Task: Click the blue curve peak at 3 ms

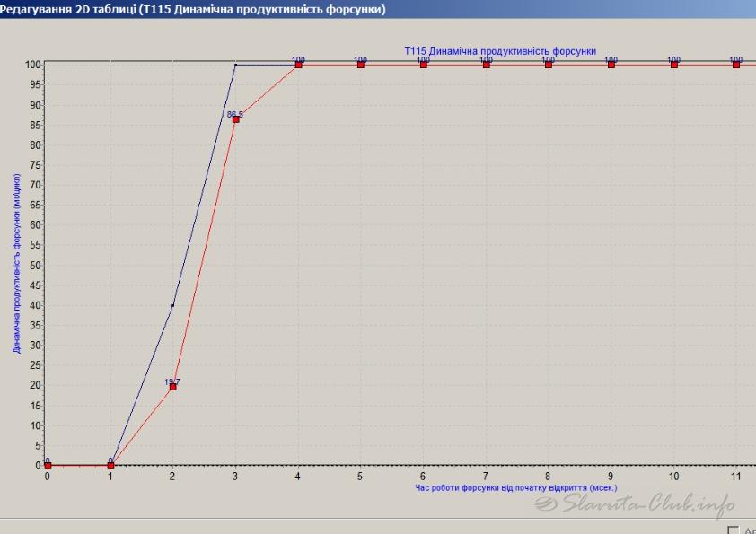Action: coord(236,65)
